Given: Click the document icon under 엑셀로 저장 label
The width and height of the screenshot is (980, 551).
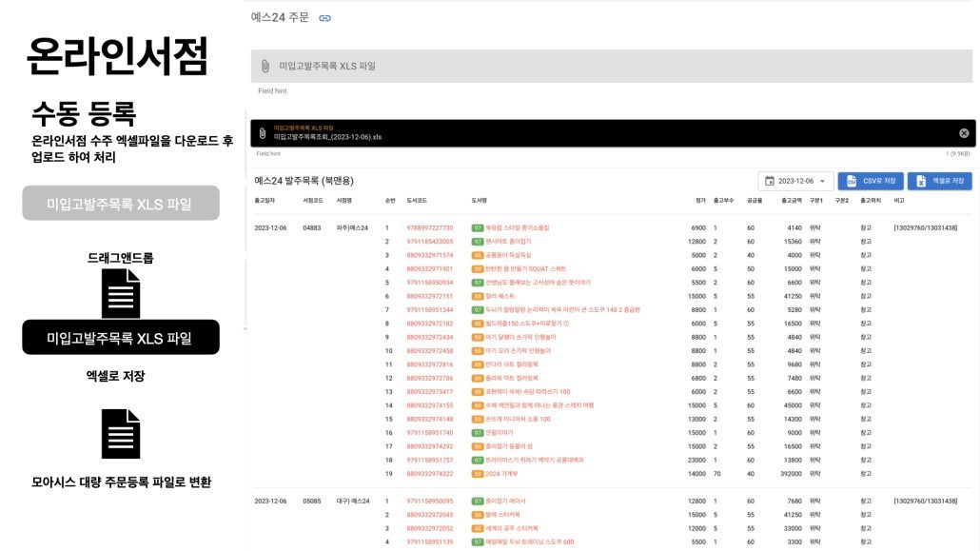Looking at the screenshot, I should click(x=121, y=433).
